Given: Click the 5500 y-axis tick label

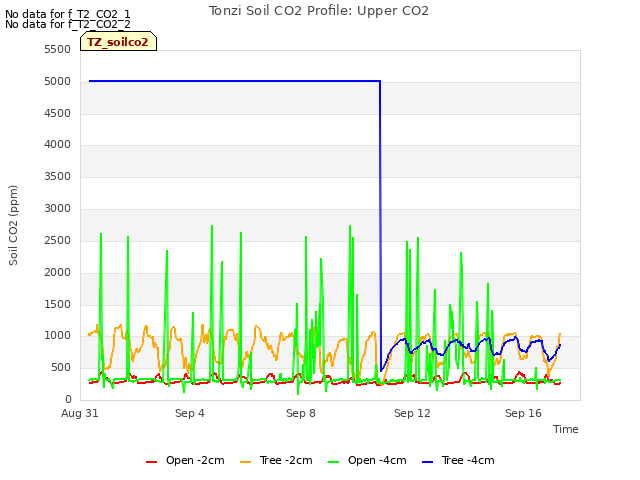Looking at the screenshot, I should point(58,49).
